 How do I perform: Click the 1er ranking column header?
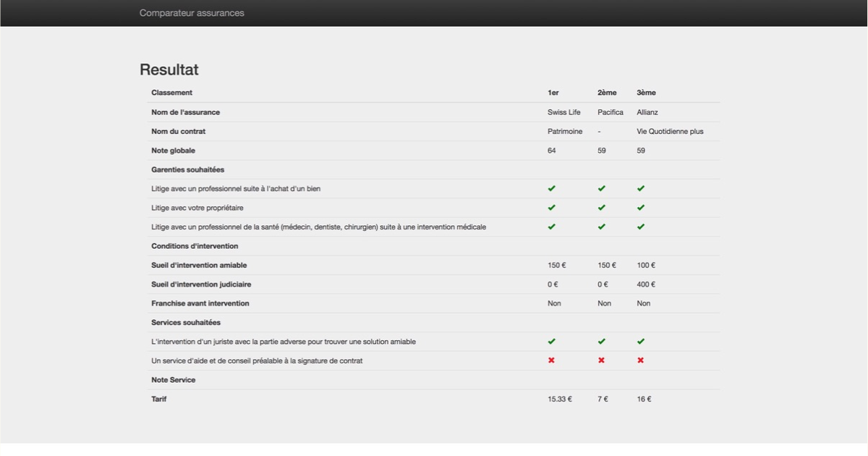click(553, 93)
